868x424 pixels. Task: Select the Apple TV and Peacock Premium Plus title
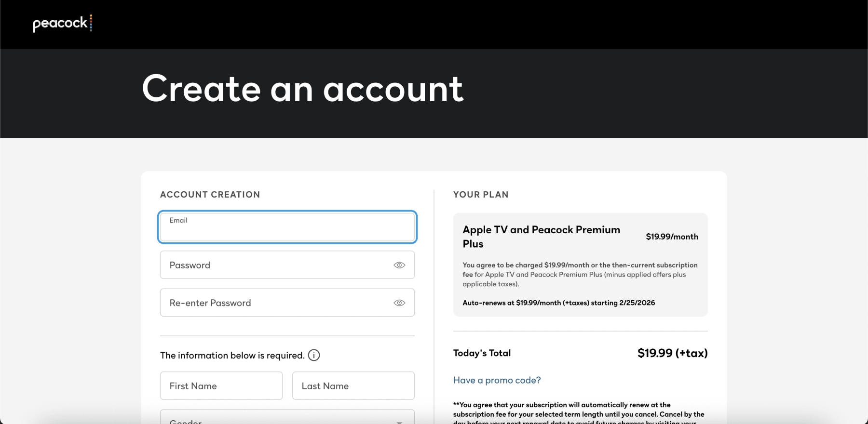[541, 237]
